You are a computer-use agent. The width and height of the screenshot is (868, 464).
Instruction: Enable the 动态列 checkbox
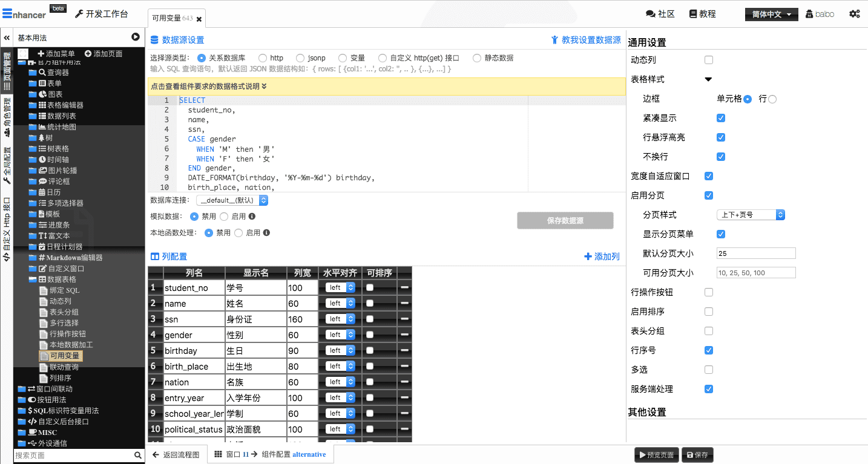(709, 60)
